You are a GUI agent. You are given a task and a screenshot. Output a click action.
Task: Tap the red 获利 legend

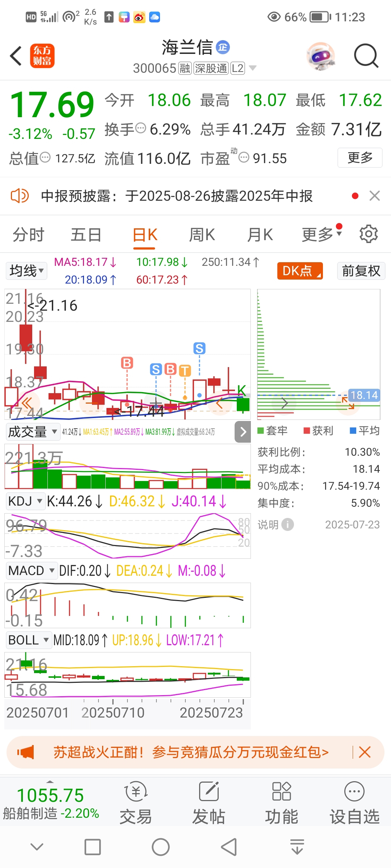(318, 431)
